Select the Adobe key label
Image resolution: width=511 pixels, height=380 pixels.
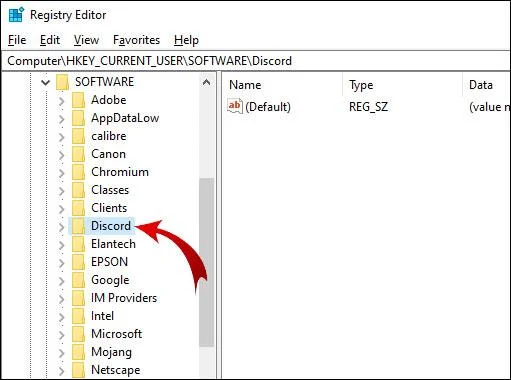click(x=109, y=100)
